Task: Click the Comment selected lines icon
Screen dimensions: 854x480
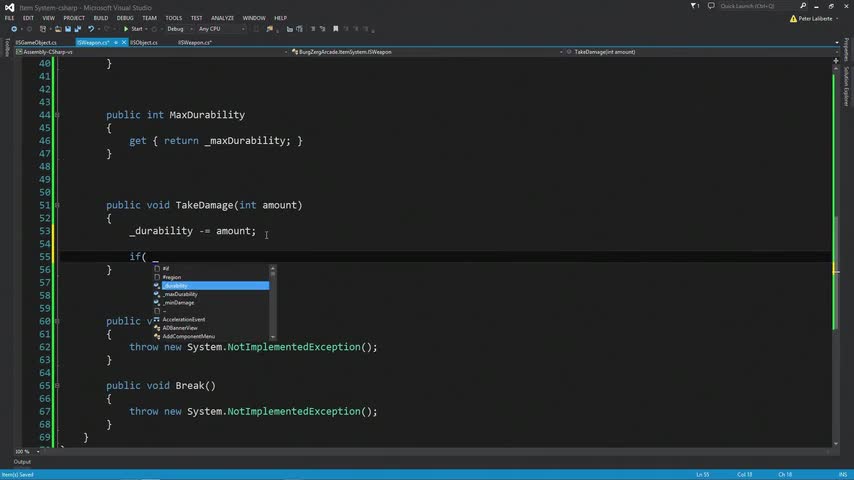Action: coord(313,29)
